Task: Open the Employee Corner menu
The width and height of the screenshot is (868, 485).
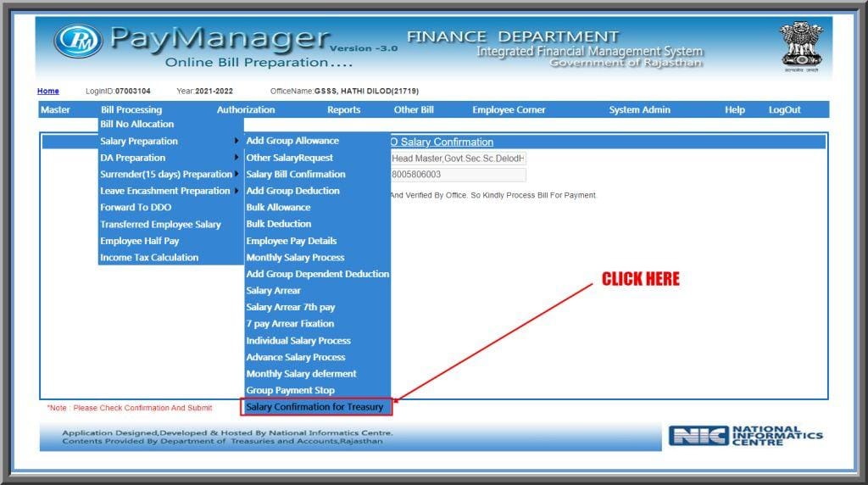Action: click(x=509, y=109)
